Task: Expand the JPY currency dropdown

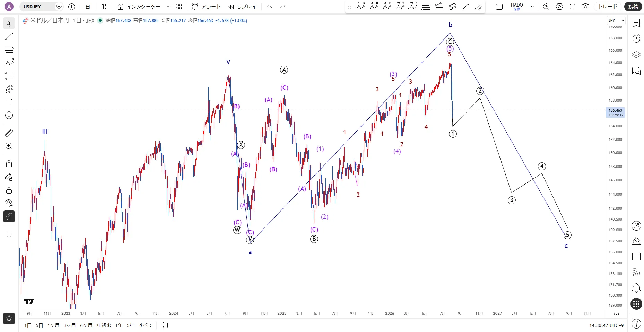Action: pyautogui.click(x=616, y=20)
